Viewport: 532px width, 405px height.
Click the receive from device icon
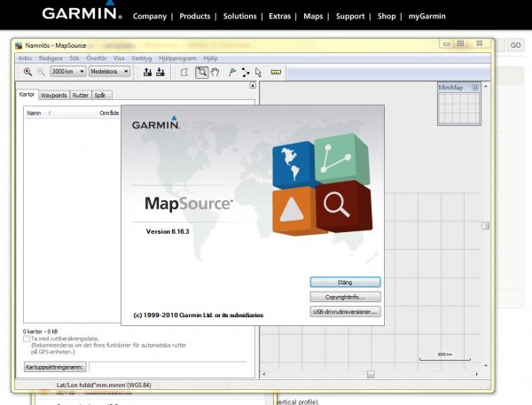(160, 72)
